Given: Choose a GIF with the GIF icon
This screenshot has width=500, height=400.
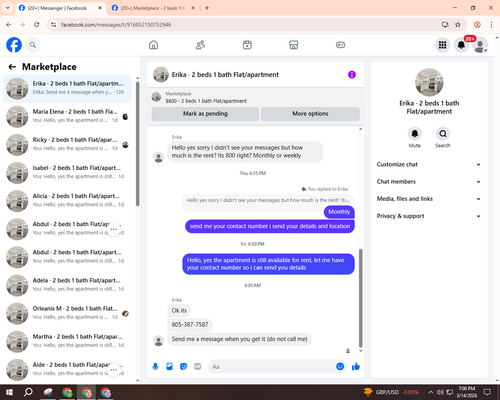Looking at the screenshot, I should coord(198,367).
